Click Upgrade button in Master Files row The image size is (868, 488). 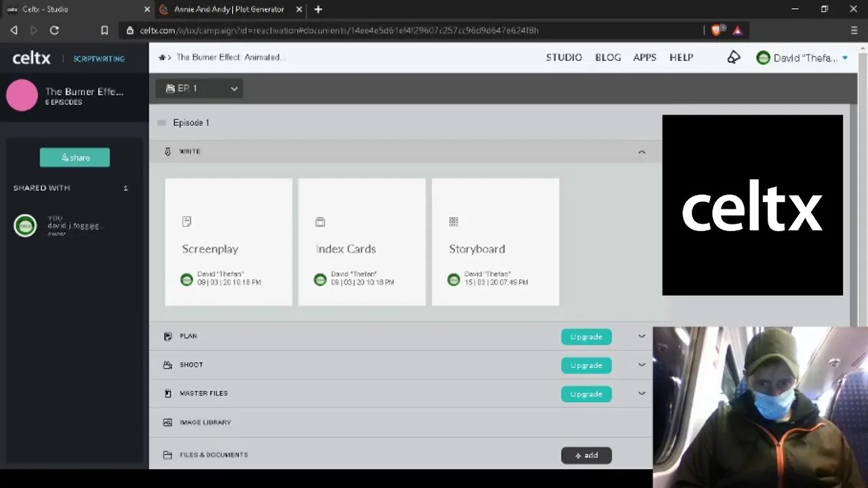pos(586,394)
